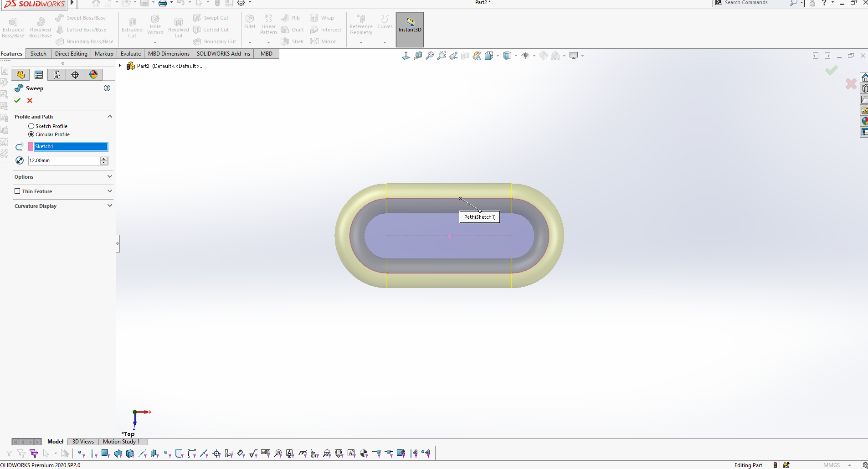Screen dimensions: 868x469
Task: Click the Swept Boss/Base button
Action: [x=81, y=18]
